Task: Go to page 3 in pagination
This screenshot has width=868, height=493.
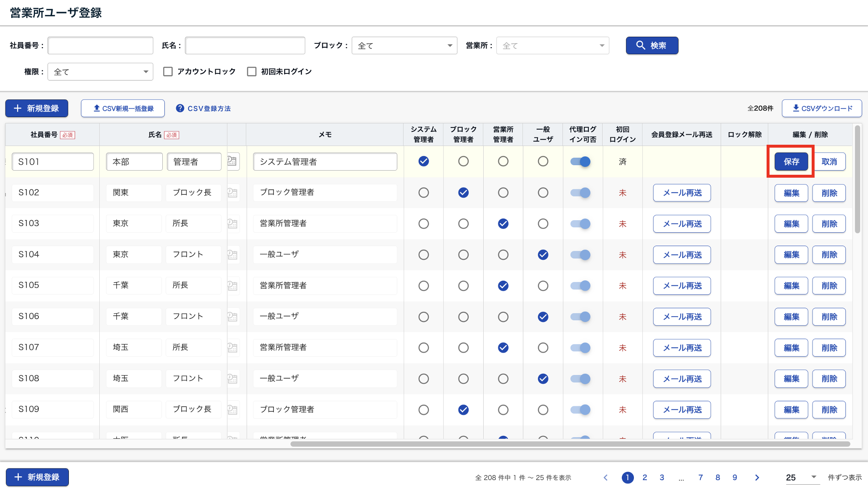Action: pos(661,478)
